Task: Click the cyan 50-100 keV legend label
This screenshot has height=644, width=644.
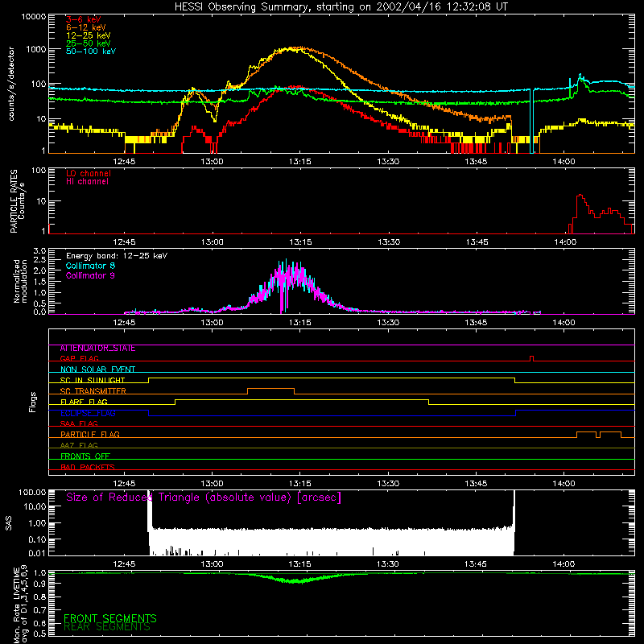Action: coord(91,52)
